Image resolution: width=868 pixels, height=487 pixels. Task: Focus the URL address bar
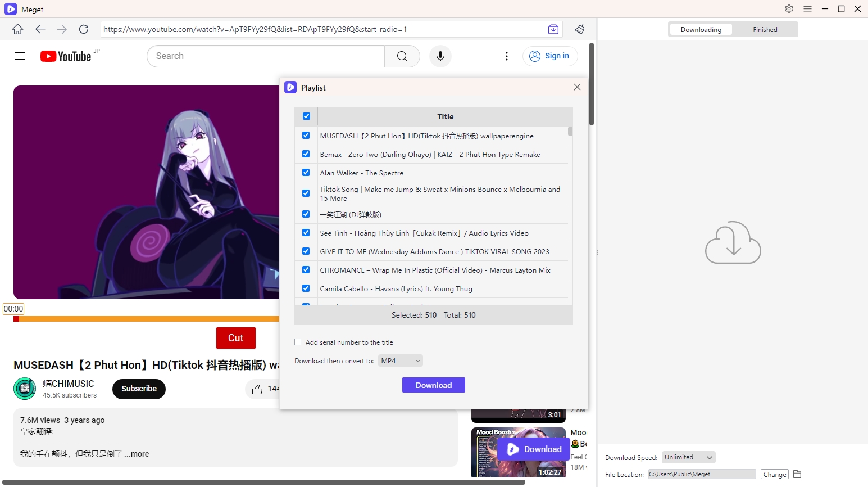(x=323, y=29)
